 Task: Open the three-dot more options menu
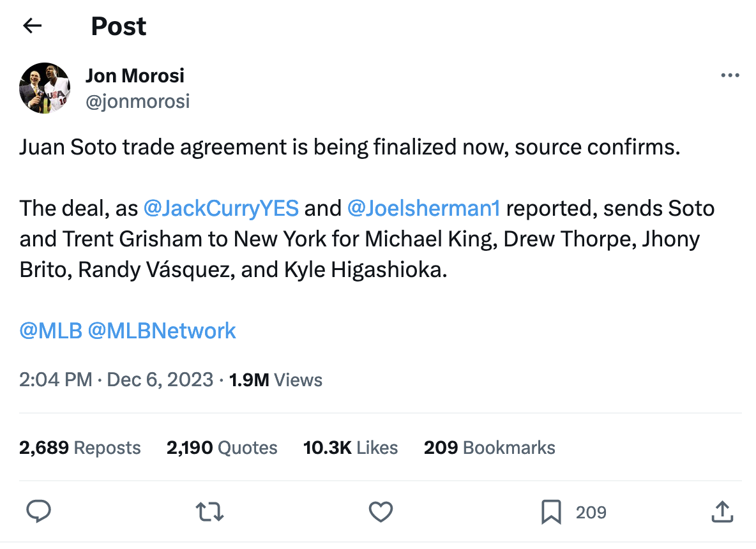[x=729, y=75]
